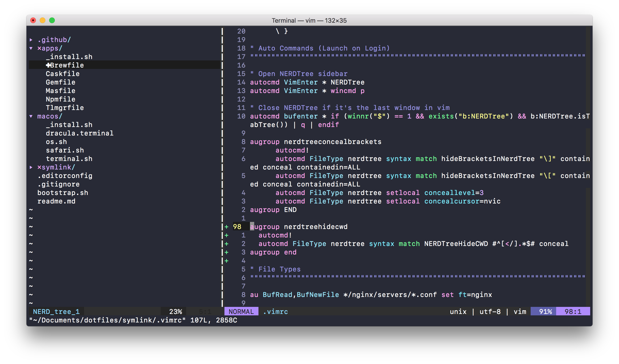
Task: Collapse the macos/ folder arrow
Action: [x=31, y=116]
